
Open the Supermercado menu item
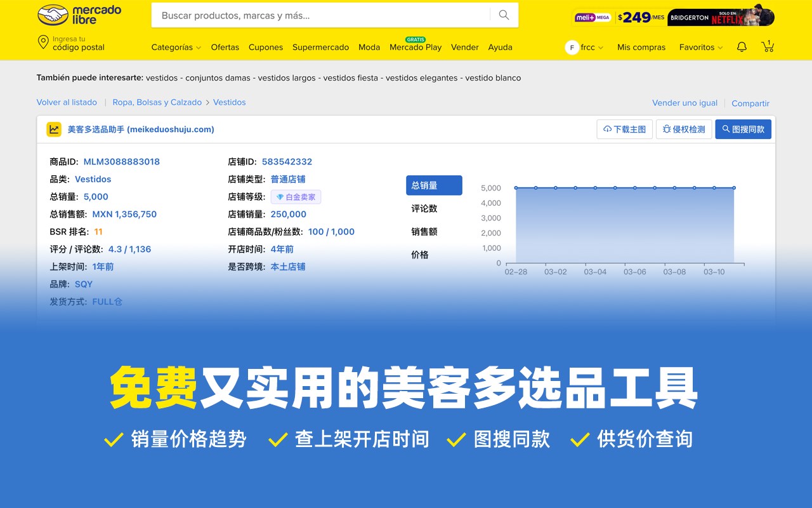coord(320,47)
